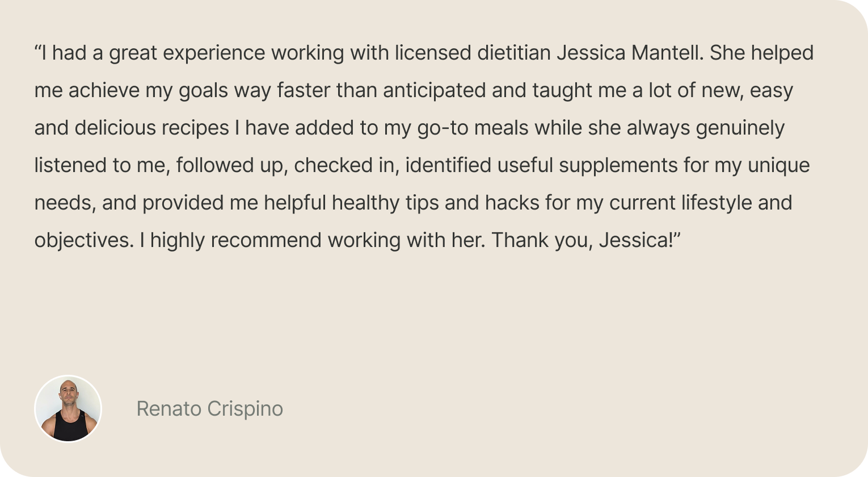Viewport: 868px width, 477px height.
Task: Click the phrase "achieve my goals"
Action: (x=148, y=90)
